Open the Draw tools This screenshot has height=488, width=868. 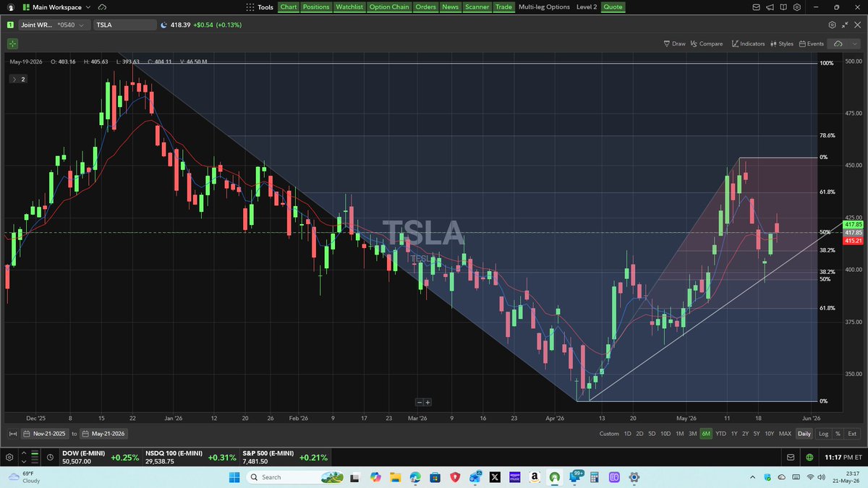[x=674, y=43]
